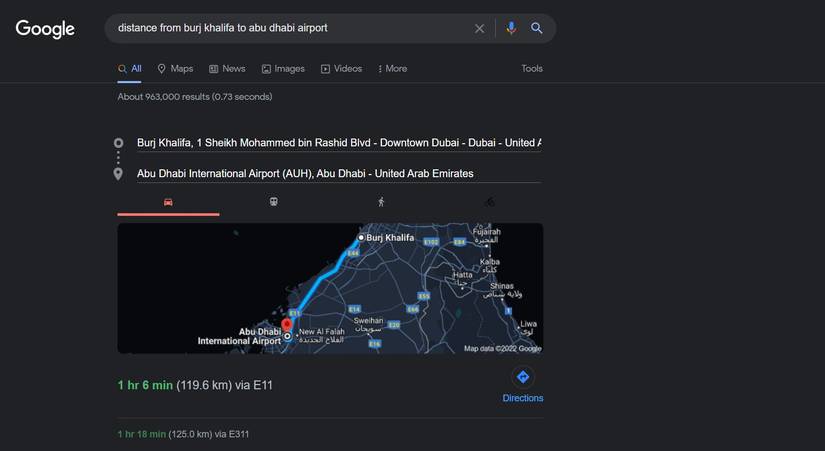
Task: Choose the walking mode icon
Action: tap(381, 202)
